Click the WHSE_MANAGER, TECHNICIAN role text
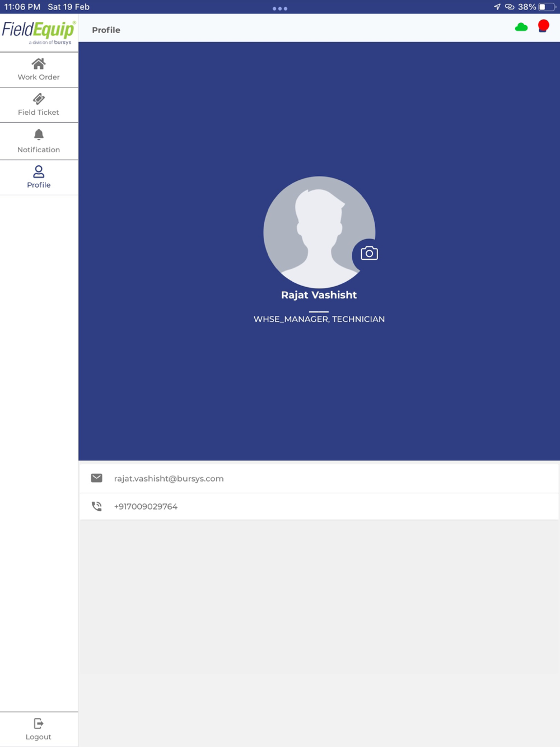The width and height of the screenshot is (560, 747). 319,319
